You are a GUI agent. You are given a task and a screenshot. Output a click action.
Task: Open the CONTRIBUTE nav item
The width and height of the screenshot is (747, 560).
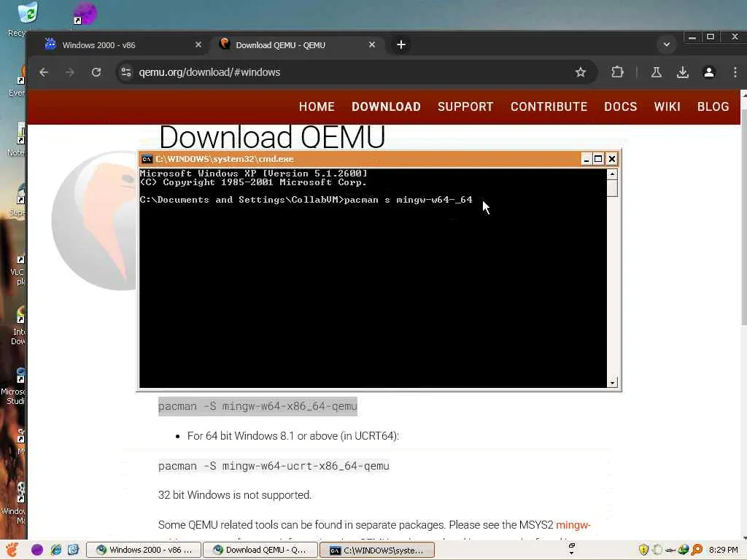pyautogui.click(x=549, y=106)
